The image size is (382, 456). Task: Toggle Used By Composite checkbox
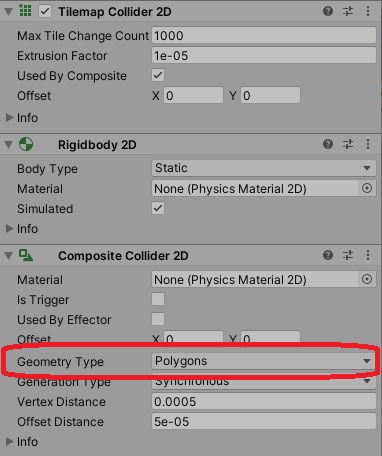[x=158, y=75]
